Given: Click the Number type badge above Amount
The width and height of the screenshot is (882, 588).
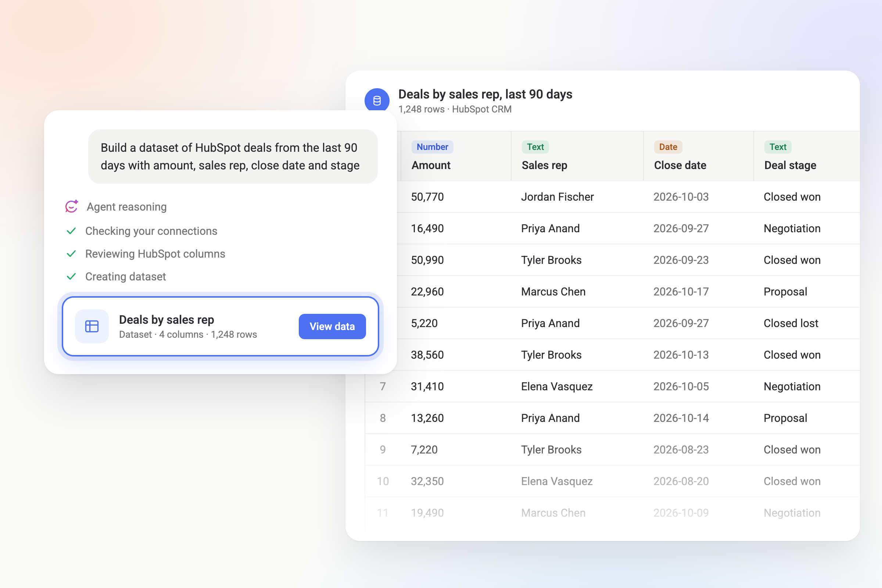Looking at the screenshot, I should coord(433,147).
